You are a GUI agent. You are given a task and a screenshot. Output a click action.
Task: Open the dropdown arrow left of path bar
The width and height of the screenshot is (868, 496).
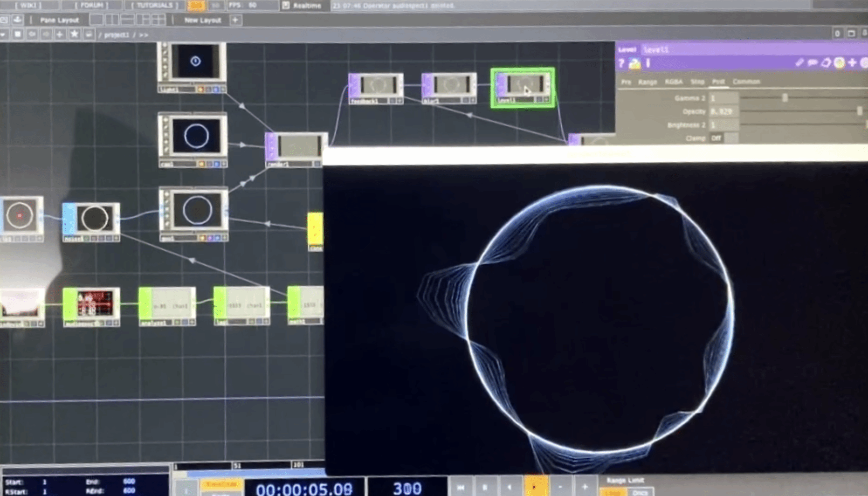coord(4,34)
